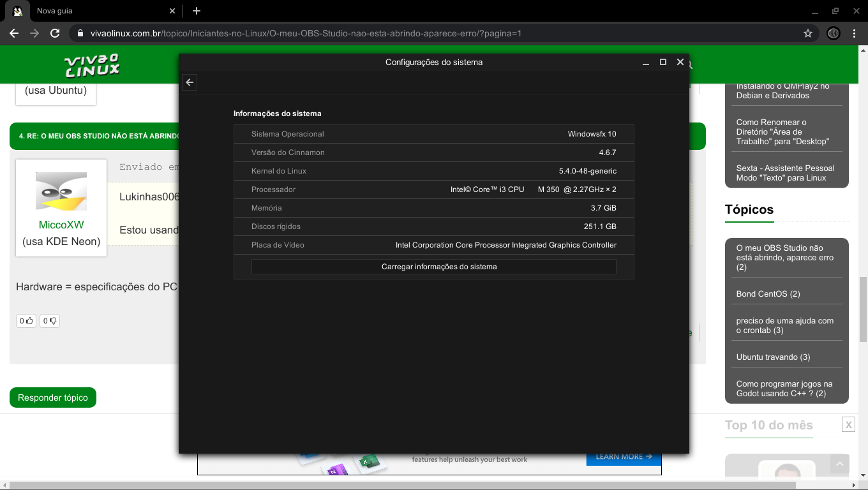This screenshot has height=490, width=868.
Task: Click Responder tópico button
Action: click(53, 397)
